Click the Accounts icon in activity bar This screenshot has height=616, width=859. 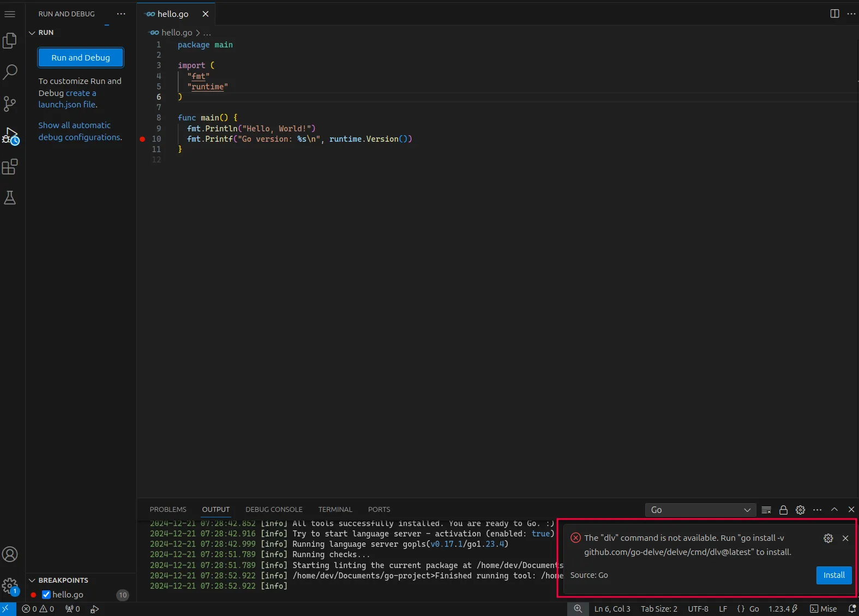(x=10, y=554)
